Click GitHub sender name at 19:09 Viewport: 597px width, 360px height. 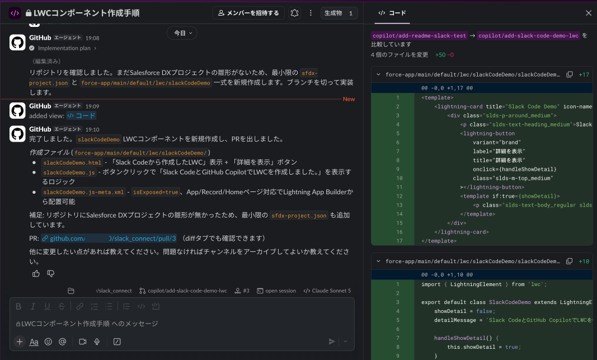(x=40, y=106)
